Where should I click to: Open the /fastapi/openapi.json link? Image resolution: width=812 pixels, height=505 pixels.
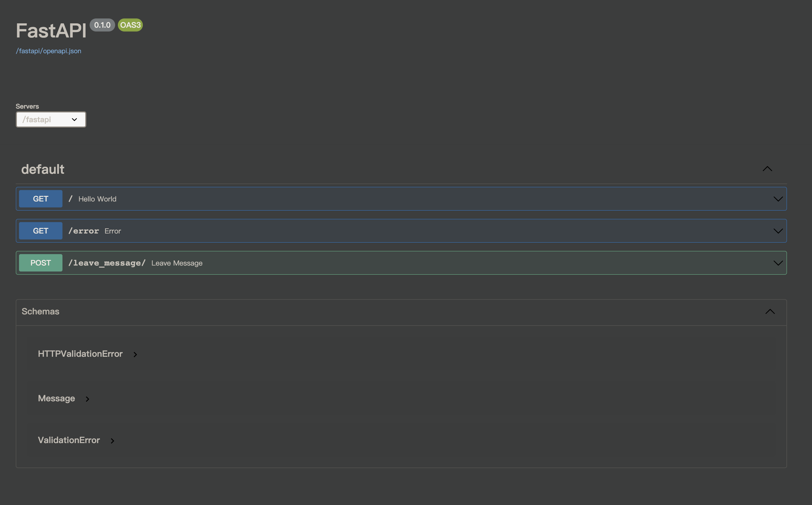[48, 51]
